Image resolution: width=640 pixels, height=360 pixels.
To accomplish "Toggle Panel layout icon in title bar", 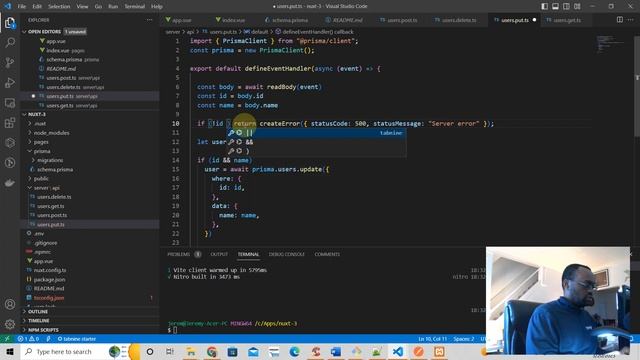I will (x=556, y=6).
